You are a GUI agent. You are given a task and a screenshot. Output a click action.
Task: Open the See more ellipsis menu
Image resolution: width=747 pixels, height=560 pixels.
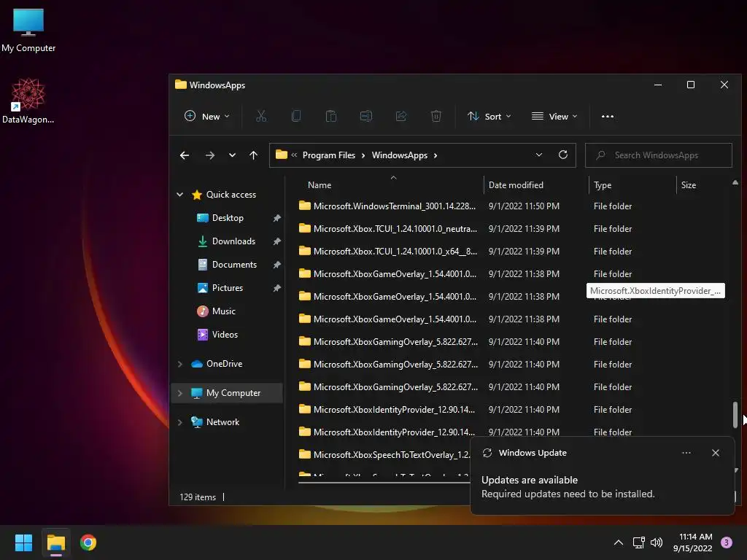[x=608, y=116]
